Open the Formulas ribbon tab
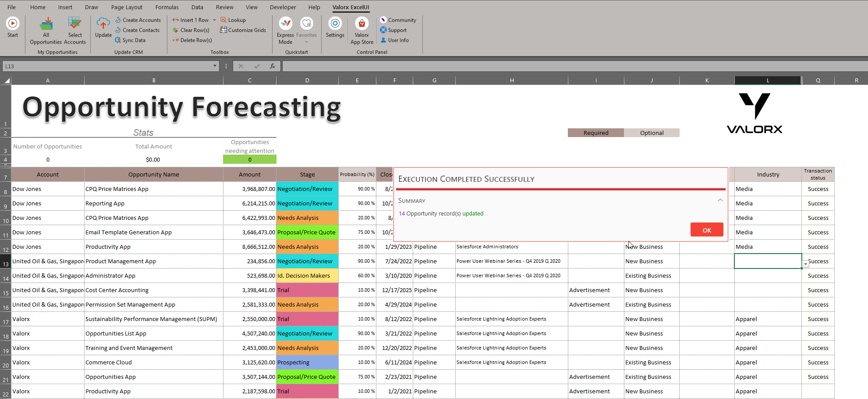This screenshot has width=868, height=399. tap(167, 7)
